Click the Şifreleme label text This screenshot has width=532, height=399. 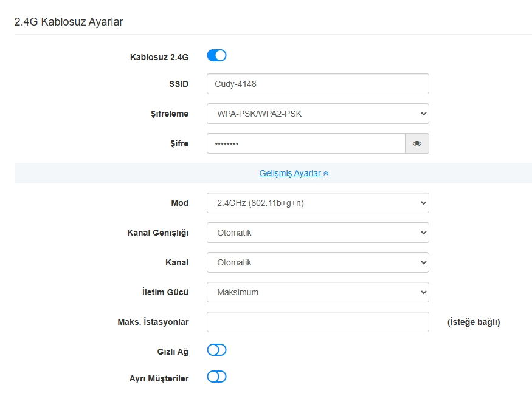click(x=170, y=114)
